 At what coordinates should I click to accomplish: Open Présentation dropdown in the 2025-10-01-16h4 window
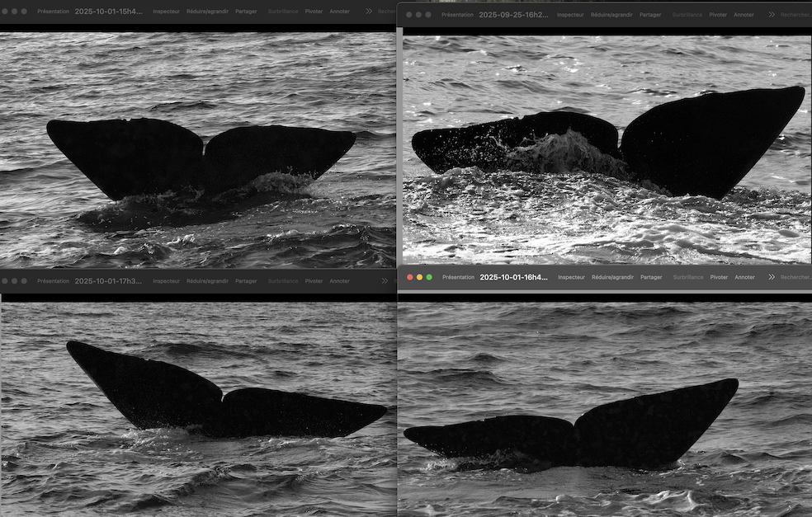458,277
